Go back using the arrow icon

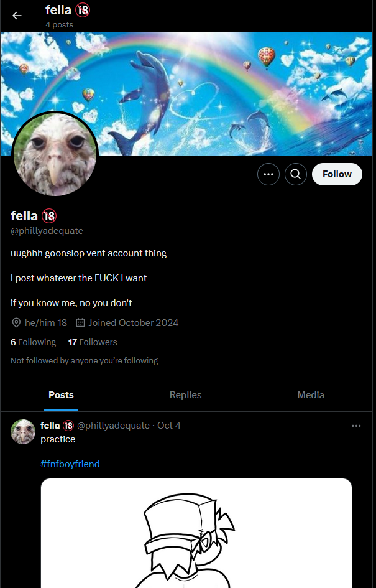[17, 16]
